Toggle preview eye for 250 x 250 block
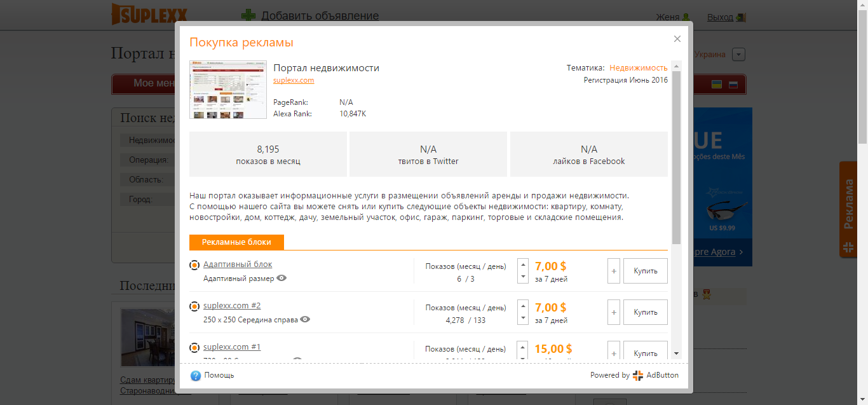The height and width of the screenshot is (405, 868). tap(305, 319)
